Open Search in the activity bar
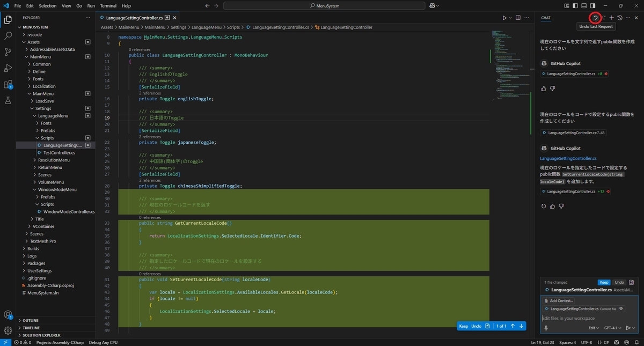The height and width of the screenshot is (346, 644). [8, 36]
